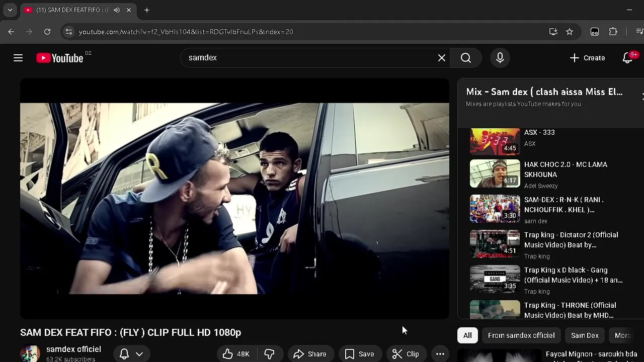View site information icon in address bar
644x362 pixels.
coord(69,32)
